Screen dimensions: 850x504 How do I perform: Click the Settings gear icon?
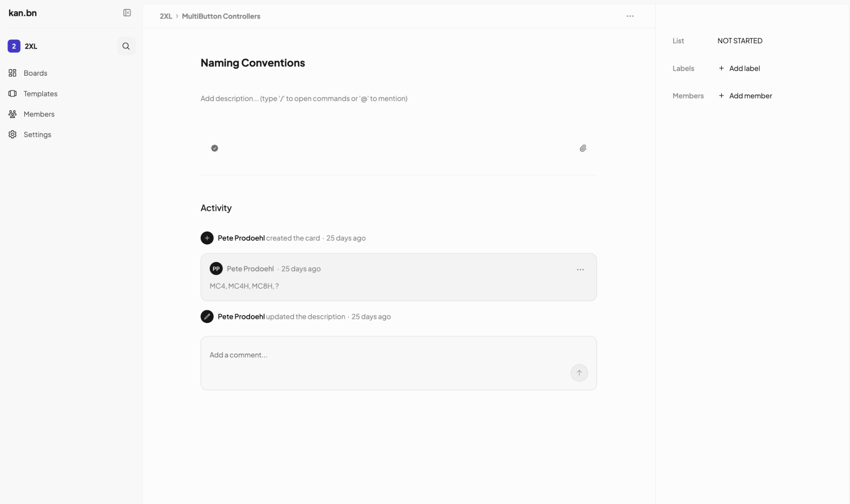click(12, 135)
